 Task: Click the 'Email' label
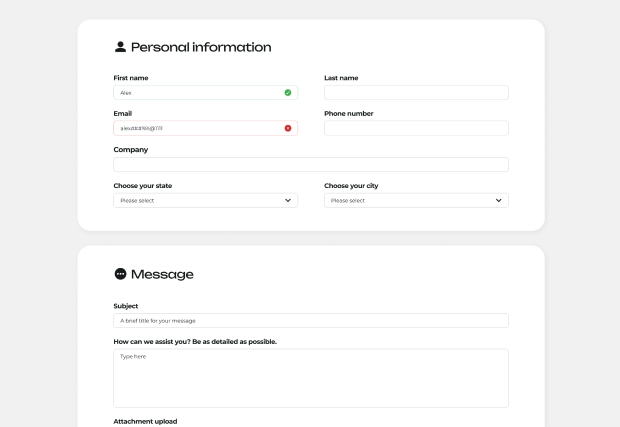pyautogui.click(x=123, y=113)
